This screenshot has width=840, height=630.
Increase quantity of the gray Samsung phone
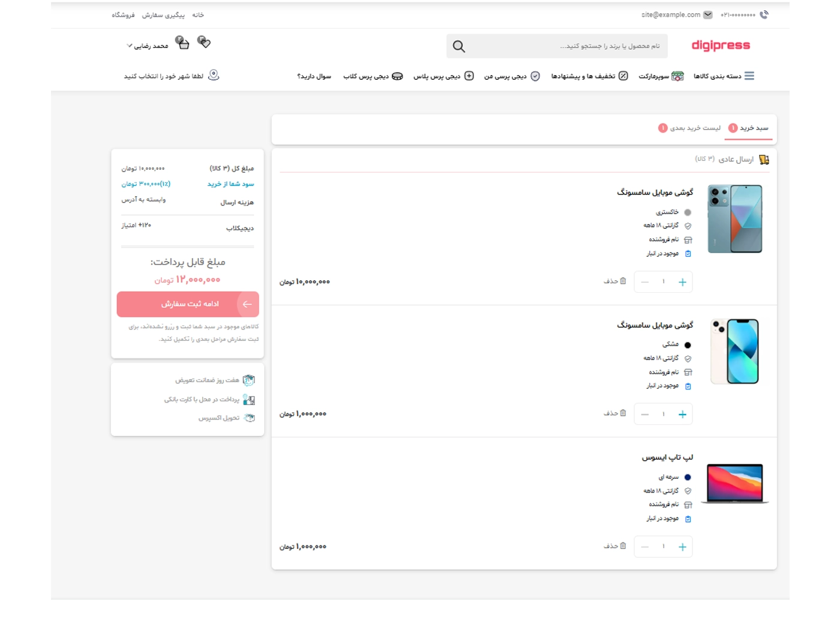click(682, 282)
